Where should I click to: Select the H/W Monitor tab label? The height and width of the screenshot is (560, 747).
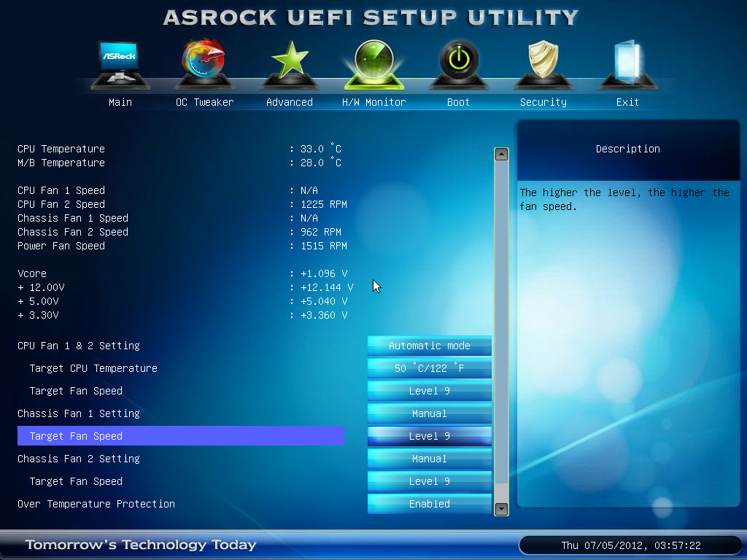pyautogui.click(x=374, y=102)
